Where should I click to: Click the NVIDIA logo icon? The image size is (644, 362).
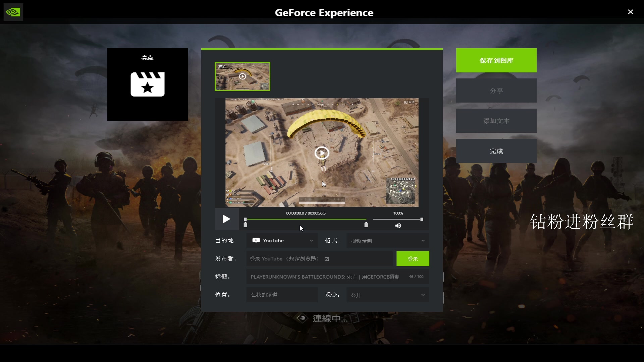[x=13, y=12]
